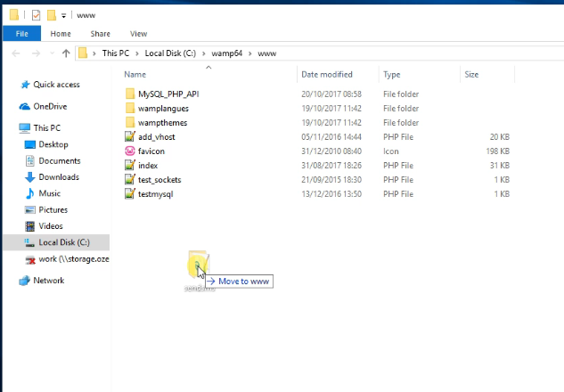
Task: Open Desktop in navigation pane
Action: click(53, 144)
